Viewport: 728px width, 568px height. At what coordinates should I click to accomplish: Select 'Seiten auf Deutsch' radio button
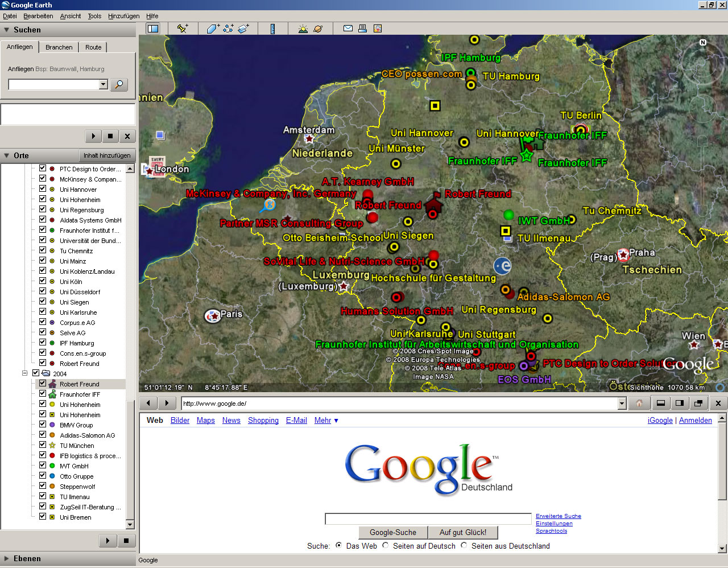(386, 545)
